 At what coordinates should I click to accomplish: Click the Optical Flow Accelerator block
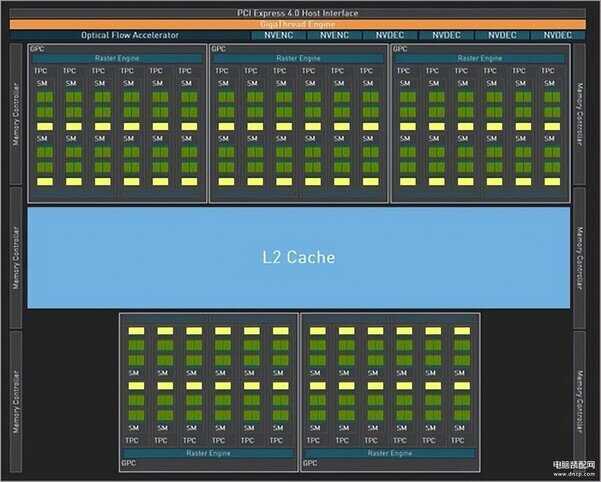130,35
